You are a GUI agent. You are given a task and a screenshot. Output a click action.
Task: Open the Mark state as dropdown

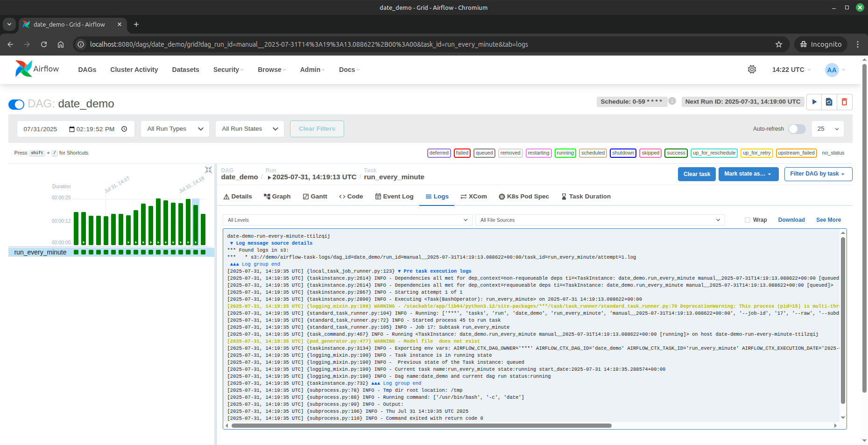pyautogui.click(x=748, y=174)
